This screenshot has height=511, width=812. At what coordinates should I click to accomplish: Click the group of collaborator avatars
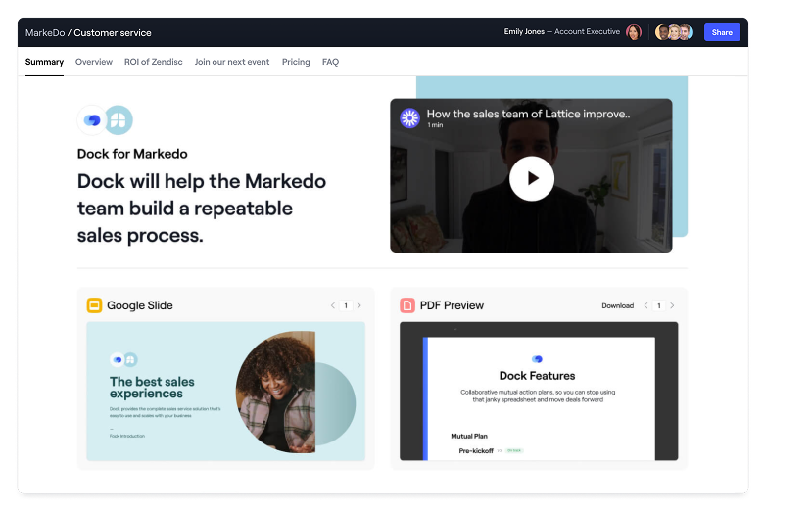pyautogui.click(x=674, y=32)
